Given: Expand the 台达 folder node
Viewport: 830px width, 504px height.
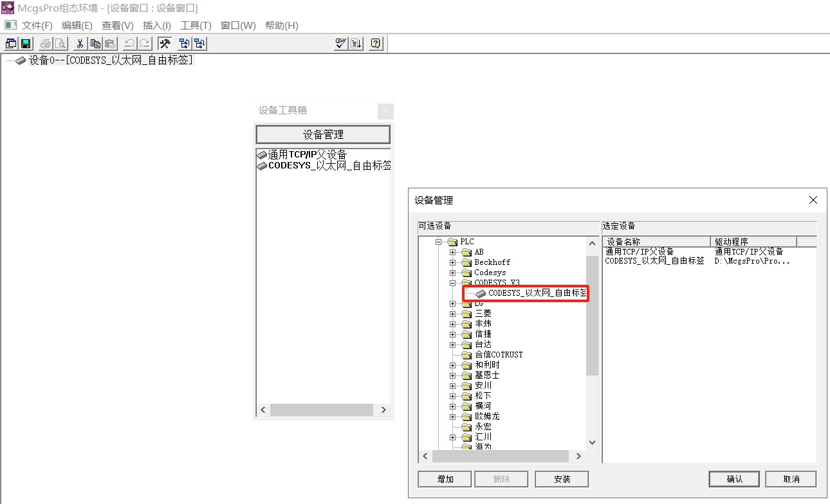Looking at the screenshot, I should 452,345.
